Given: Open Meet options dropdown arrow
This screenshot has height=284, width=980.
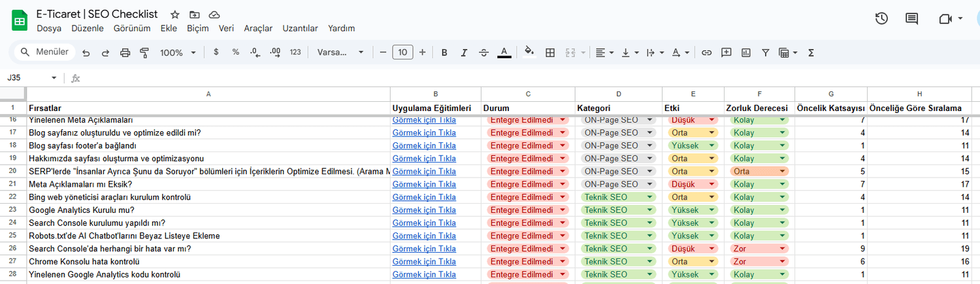Looking at the screenshot, I should coord(960,19).
